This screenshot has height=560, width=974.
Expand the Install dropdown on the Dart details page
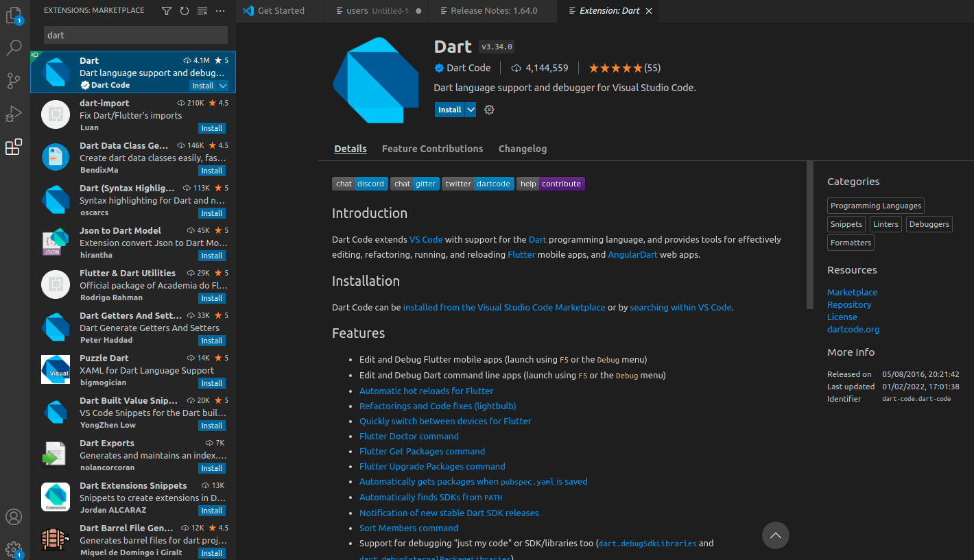tap(471, 110)
